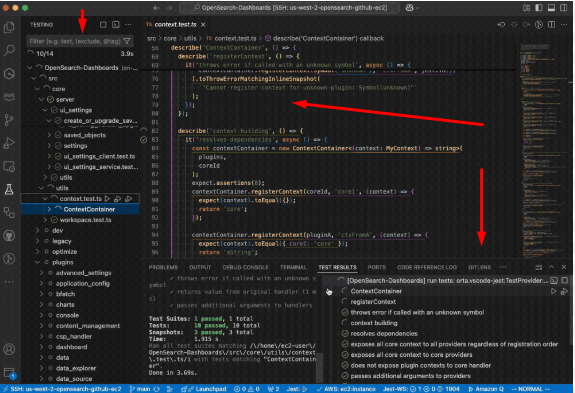Click the OpenSearch-Dashboards command center search

coord(290,8)
